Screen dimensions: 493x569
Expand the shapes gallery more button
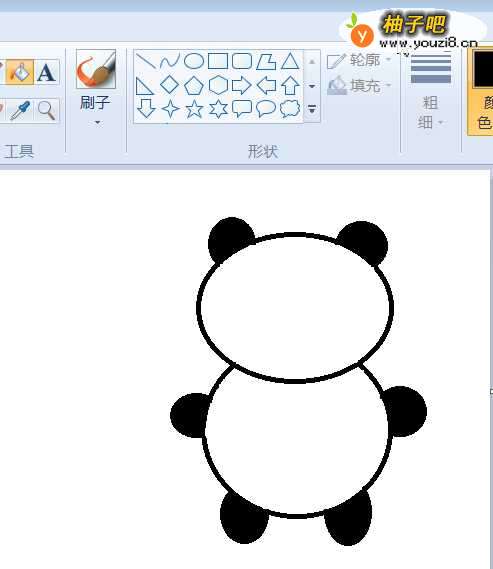point(312,109)
